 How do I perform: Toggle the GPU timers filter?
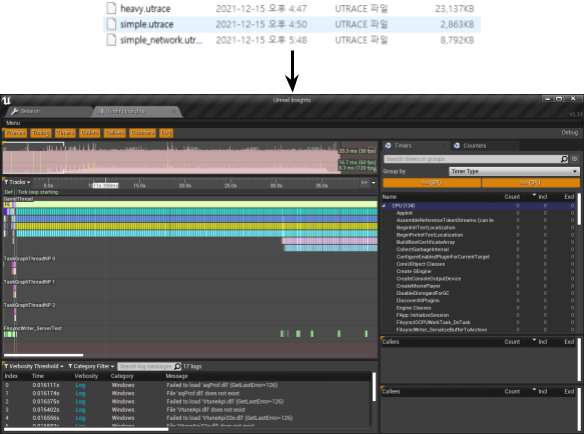point(432,183)
